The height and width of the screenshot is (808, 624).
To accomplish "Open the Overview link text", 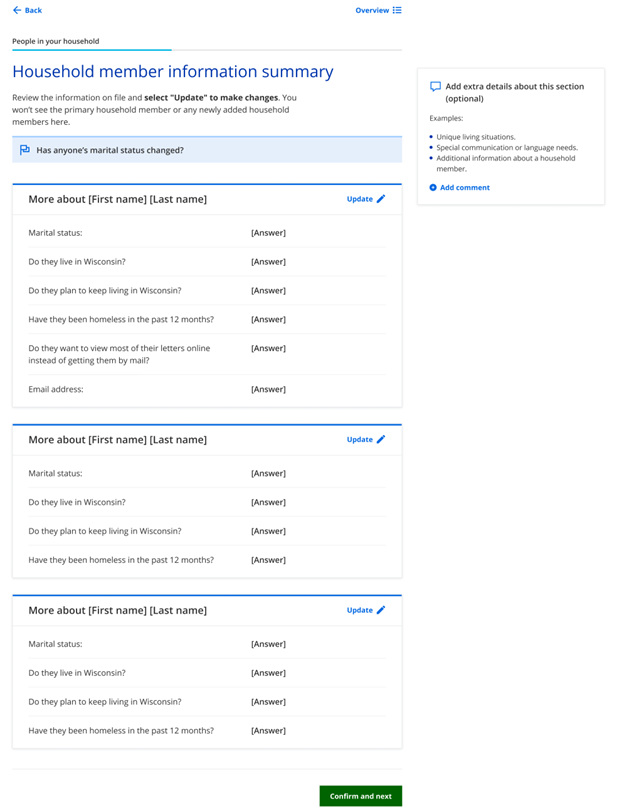I will (x=372, y=10).
